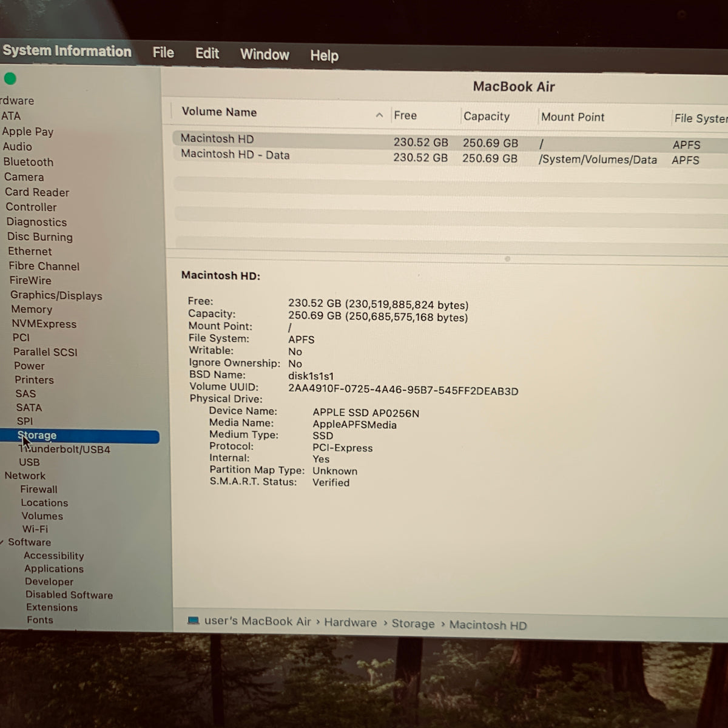Open the Help menu
This screenshot has height=728, width=728.
point(324,56)
